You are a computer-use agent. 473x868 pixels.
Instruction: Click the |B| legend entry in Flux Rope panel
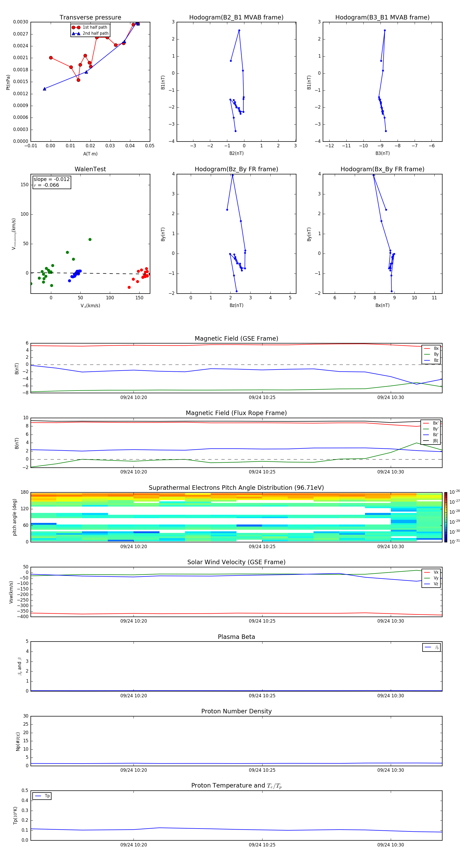tap(431, 441)
